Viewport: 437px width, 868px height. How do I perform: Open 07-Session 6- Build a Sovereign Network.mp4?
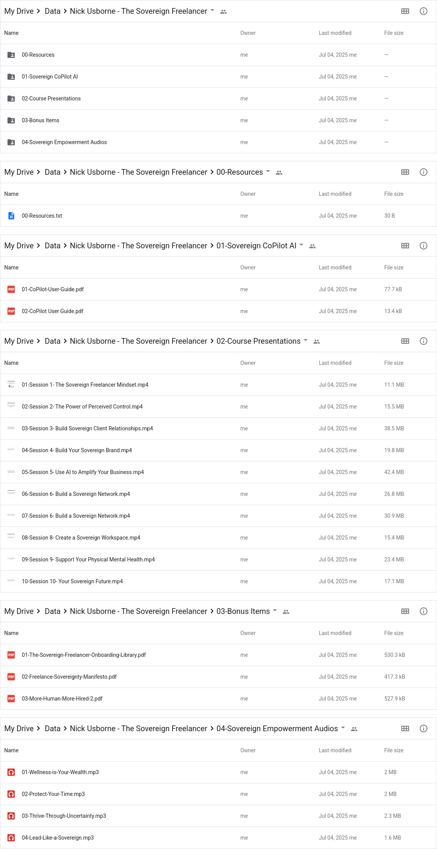76,516
